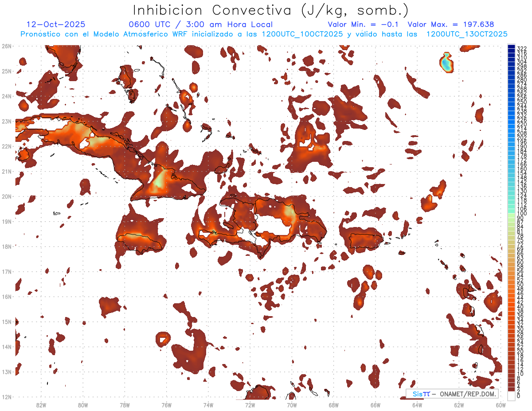Click the "26N" latitude label

click(7, 46)
